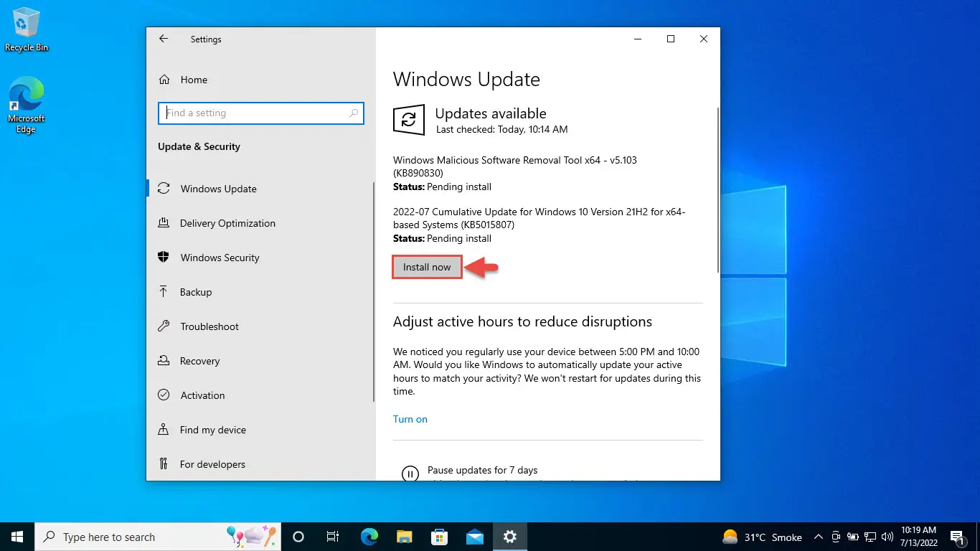Screen dimensions: 980x551
Task: Go back using the Settings back arrow
Action: (164, 39)
